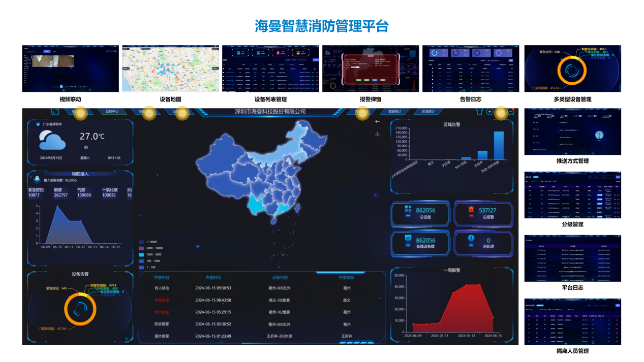Click the T-shirt theme icon

pyautogui.click(x=479, y=111)
